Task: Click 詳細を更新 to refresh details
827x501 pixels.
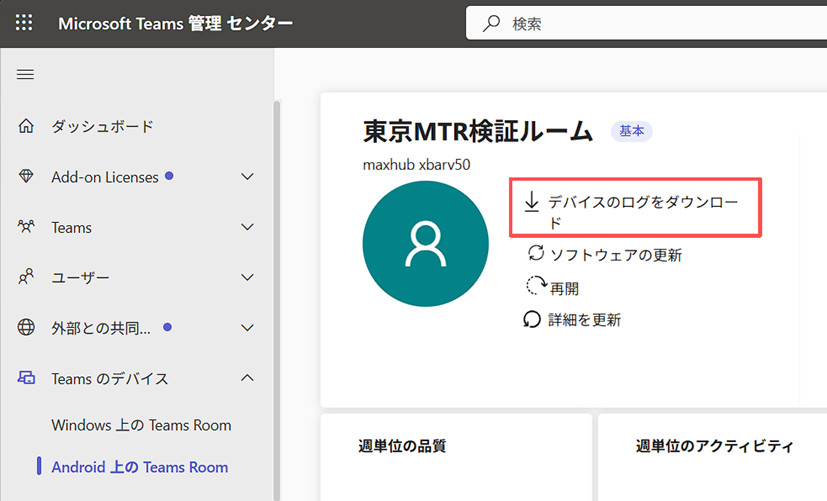Action: (585, 320)
